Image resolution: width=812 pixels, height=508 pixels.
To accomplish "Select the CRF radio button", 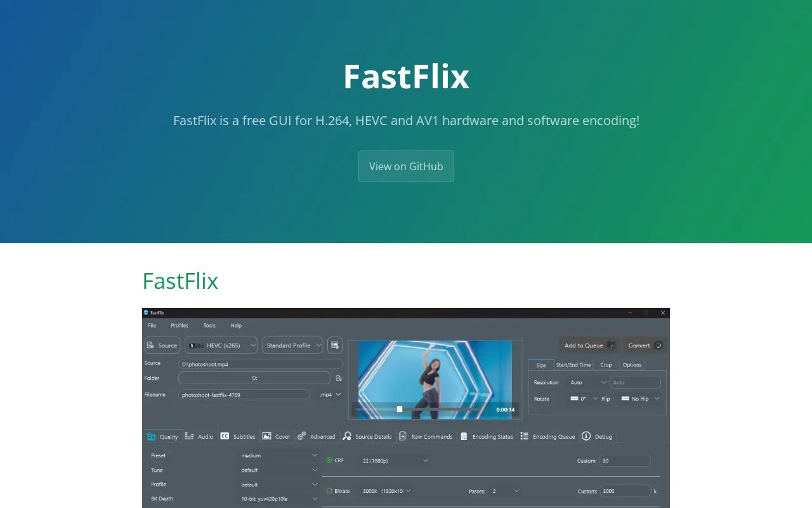I will point(329,460).
